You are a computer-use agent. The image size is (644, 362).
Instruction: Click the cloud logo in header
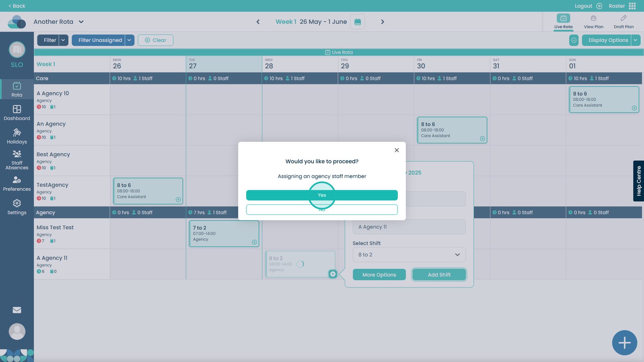(17, 22)
